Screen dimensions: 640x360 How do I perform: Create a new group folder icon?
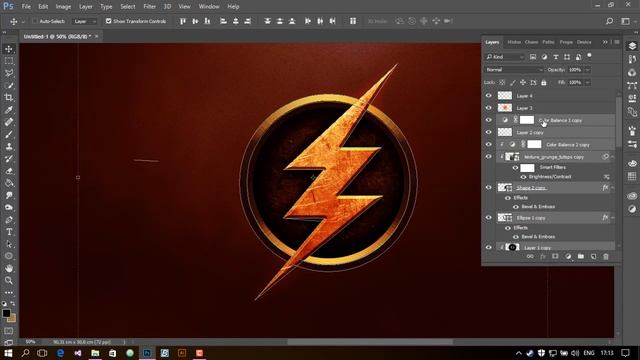(x=581, y=256)
